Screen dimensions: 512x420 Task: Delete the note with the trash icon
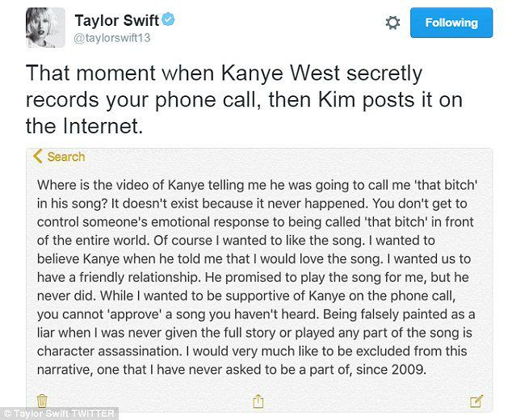click(x=42, y=400)
